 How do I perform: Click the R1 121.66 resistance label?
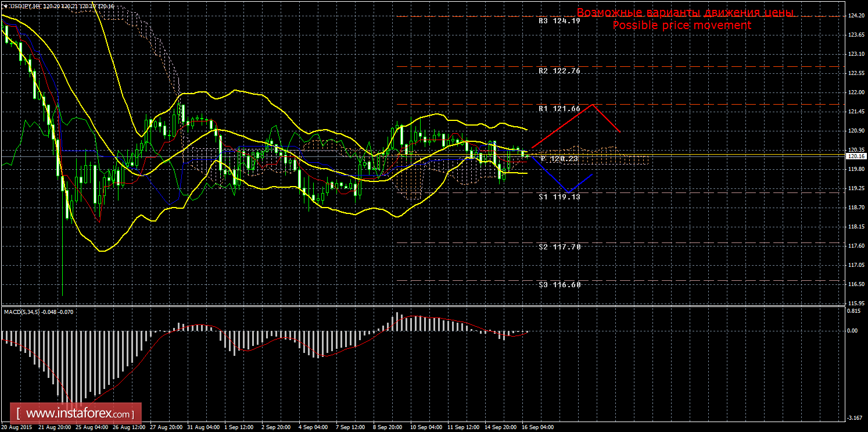click(559, 109)
